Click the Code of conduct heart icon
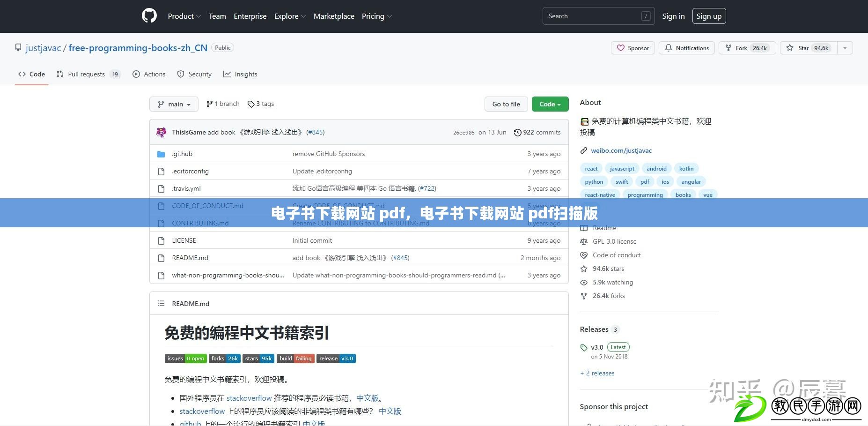 [x=584, y=255]
